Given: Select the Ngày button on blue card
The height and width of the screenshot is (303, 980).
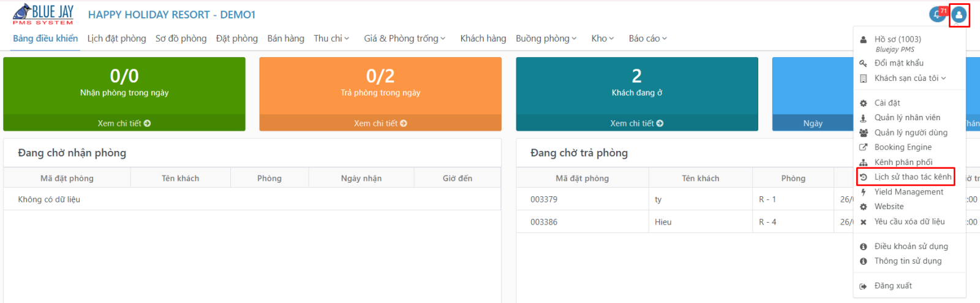Looking at the screenshot, I should [813, 123].
